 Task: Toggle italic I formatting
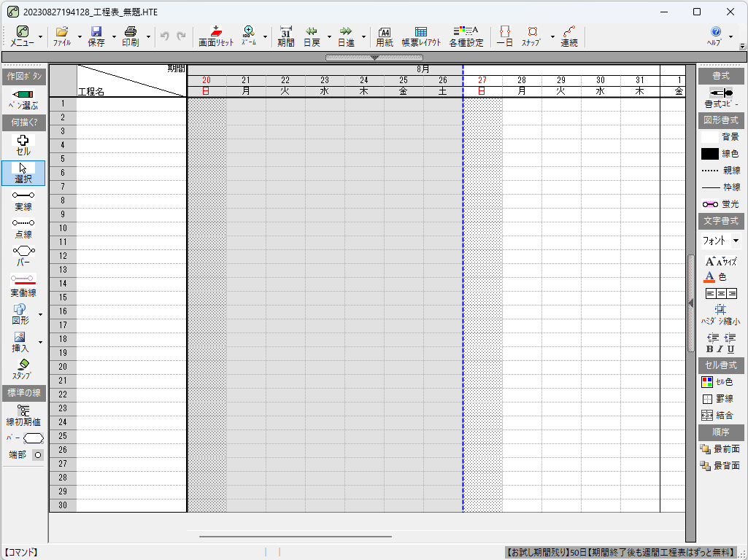(720, 349)
